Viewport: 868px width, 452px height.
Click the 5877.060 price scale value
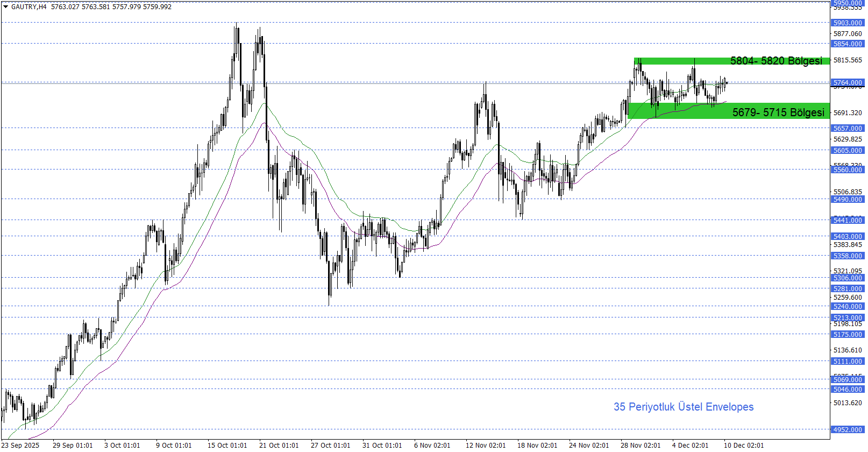[848, 33]
